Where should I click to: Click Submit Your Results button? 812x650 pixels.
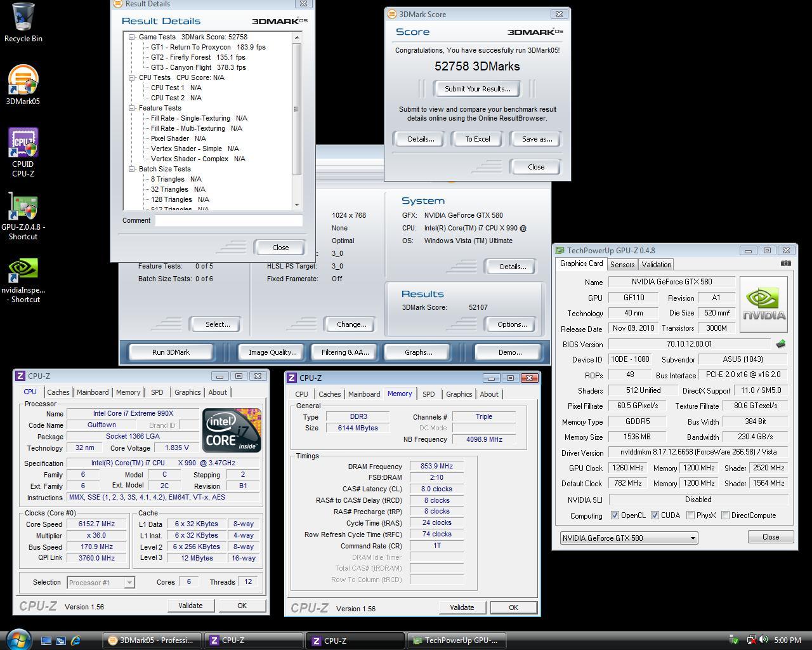coord(478,89)
